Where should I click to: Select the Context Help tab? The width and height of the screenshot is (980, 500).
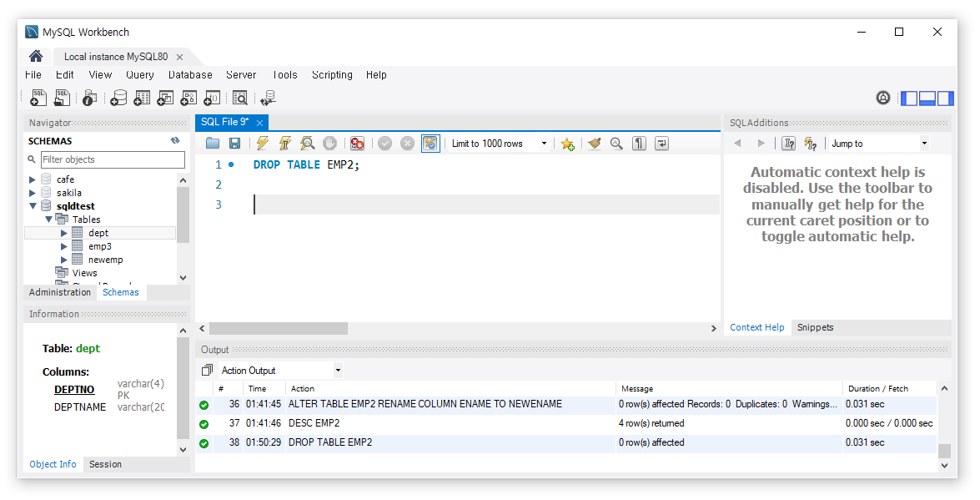[x=756, y=327]
